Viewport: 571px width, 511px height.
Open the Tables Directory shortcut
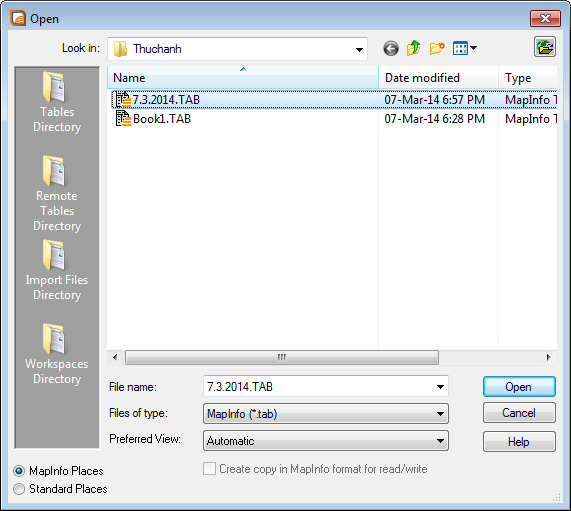tap(57, 103)
